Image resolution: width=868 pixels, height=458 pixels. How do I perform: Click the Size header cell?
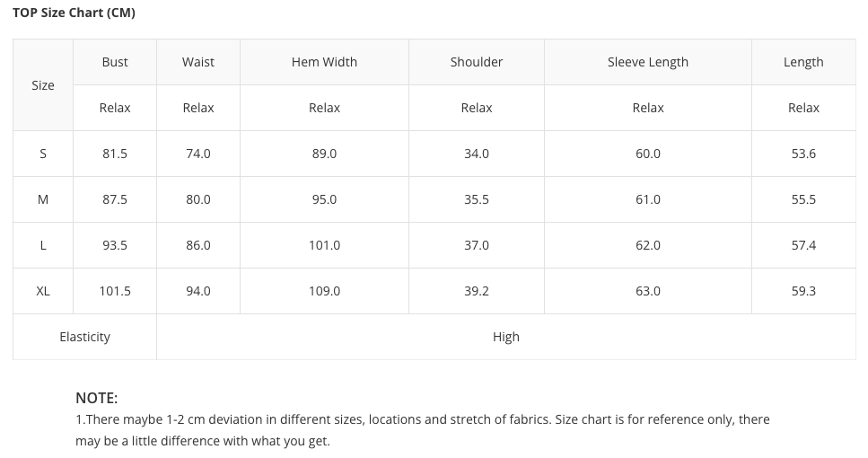(x=43, y=85)
